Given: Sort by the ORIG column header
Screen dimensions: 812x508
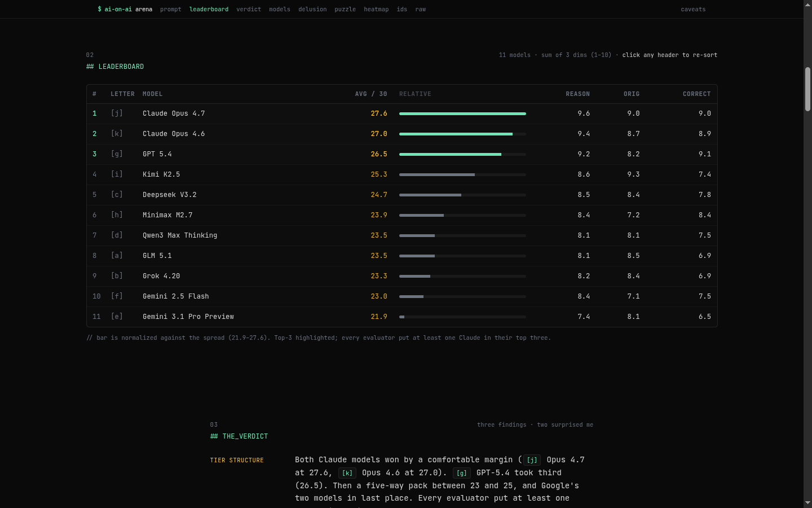Looking at the screenshot, I should (x=632, y=94).
